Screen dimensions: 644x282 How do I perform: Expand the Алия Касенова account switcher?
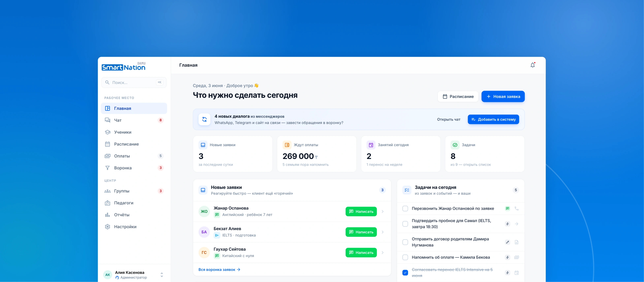[x=162, y=275]
